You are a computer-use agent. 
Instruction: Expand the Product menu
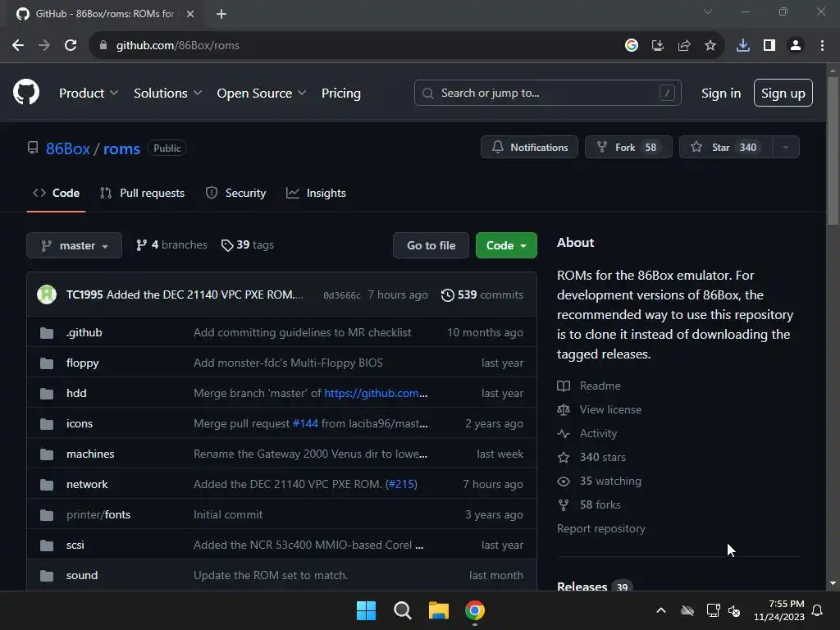click(89, 94)
